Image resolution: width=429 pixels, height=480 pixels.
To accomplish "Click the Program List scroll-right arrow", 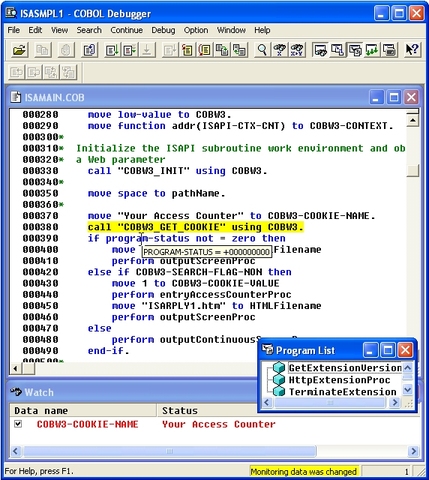I will (x=395, y=402).
